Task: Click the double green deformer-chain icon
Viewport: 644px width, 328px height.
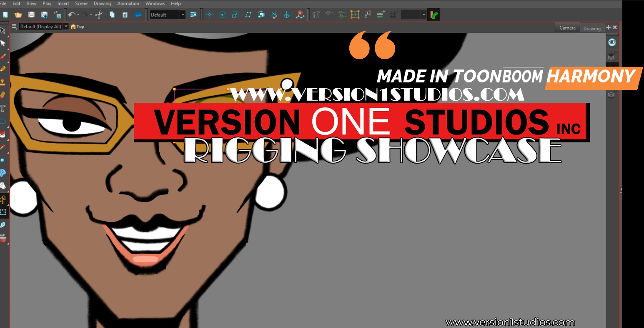Action: pos(342,15)
